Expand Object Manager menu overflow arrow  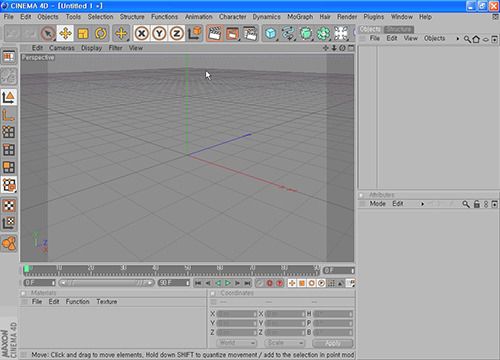pyautogui.click(x=458, y=39)
